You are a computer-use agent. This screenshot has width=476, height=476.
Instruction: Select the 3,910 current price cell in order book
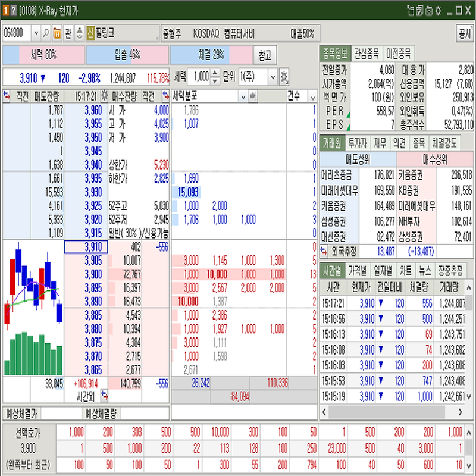click(x=86, y=247)
